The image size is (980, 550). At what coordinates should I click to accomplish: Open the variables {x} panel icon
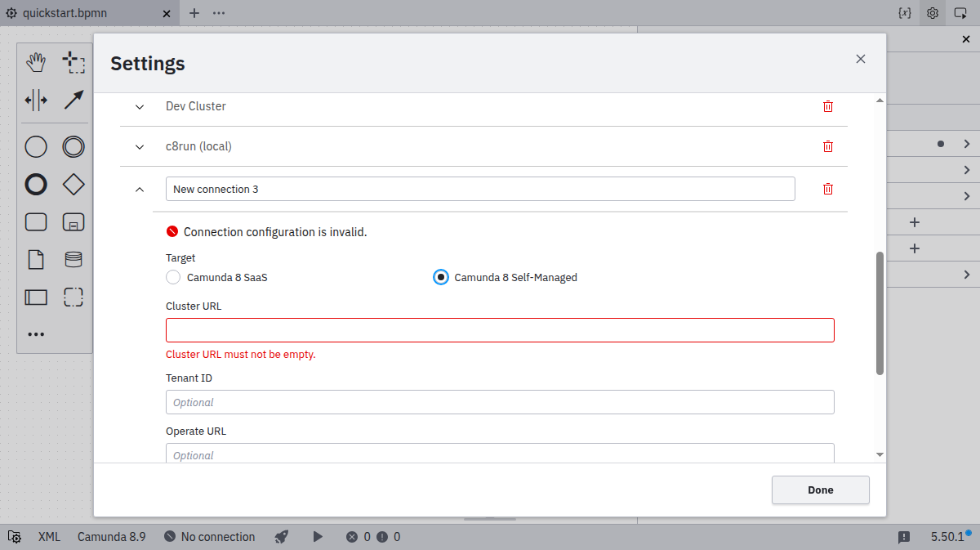904,13
